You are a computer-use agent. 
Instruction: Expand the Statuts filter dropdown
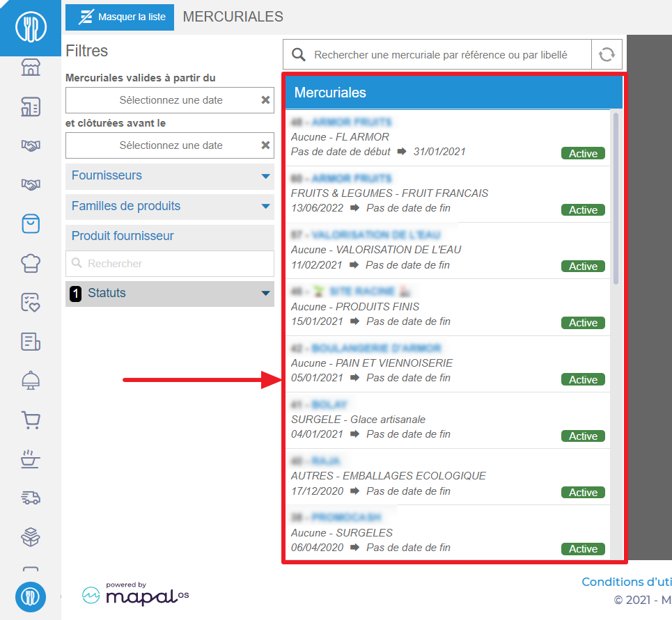[x=170, y=294]
